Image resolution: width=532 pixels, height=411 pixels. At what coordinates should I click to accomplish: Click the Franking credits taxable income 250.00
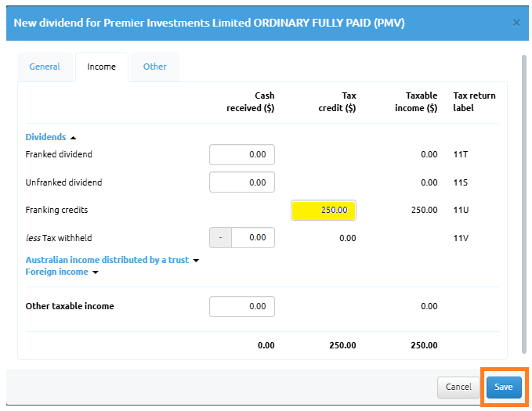pos(424,211)
